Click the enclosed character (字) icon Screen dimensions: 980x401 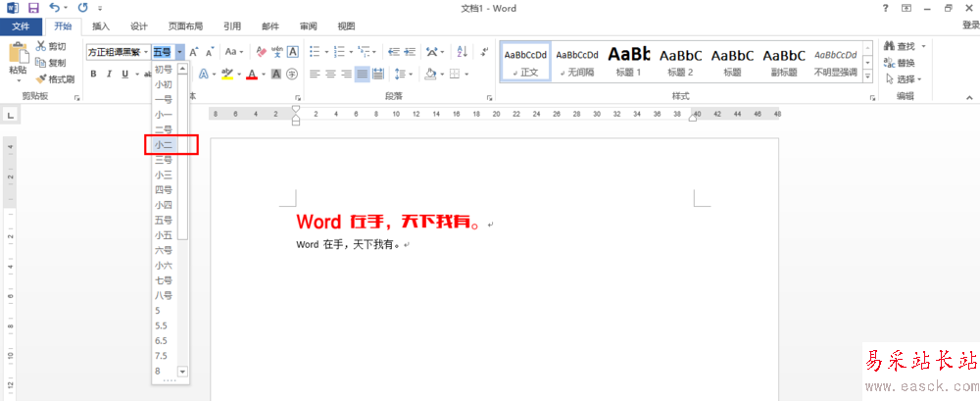pyautogui.click(x=292, y=74)
